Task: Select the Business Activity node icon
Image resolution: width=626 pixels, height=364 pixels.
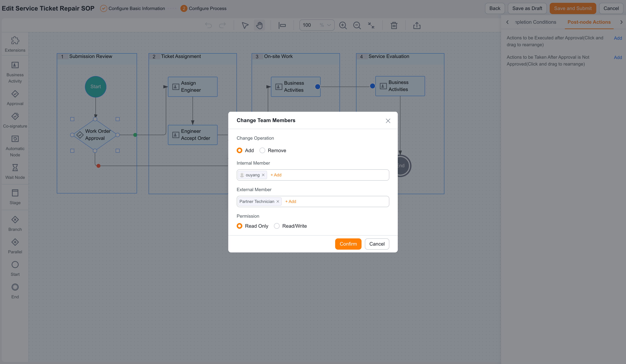Action: [15, 65]
